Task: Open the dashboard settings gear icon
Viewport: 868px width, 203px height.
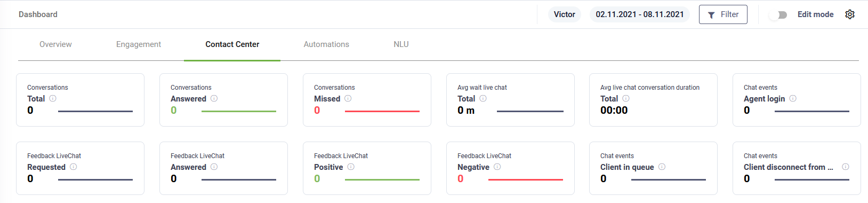Action: point(850,14)
